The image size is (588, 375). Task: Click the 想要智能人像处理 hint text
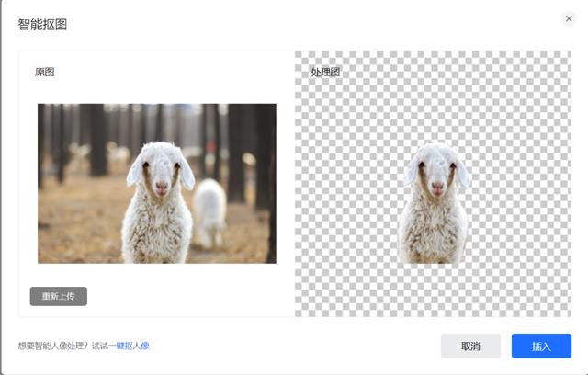(x=52, y=346)
